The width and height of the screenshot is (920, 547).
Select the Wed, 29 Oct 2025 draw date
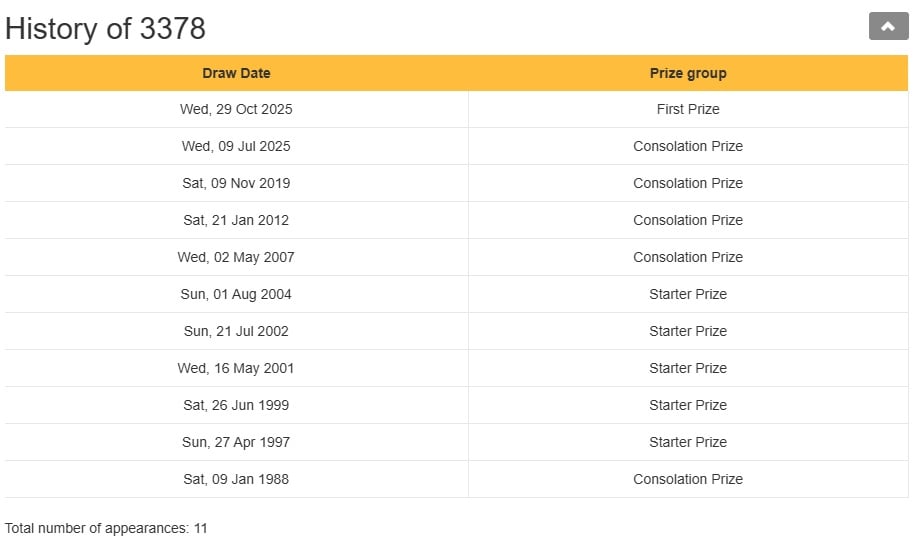click(236, 109)
